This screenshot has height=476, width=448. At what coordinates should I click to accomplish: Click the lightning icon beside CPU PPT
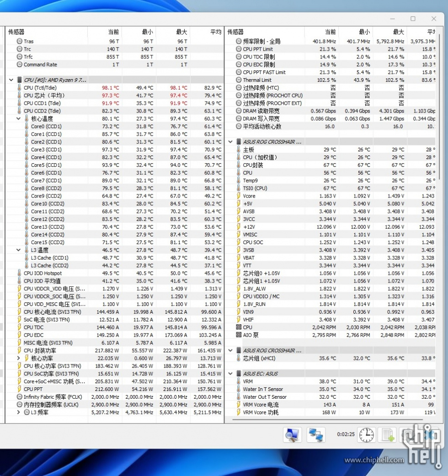pos(19,389)
